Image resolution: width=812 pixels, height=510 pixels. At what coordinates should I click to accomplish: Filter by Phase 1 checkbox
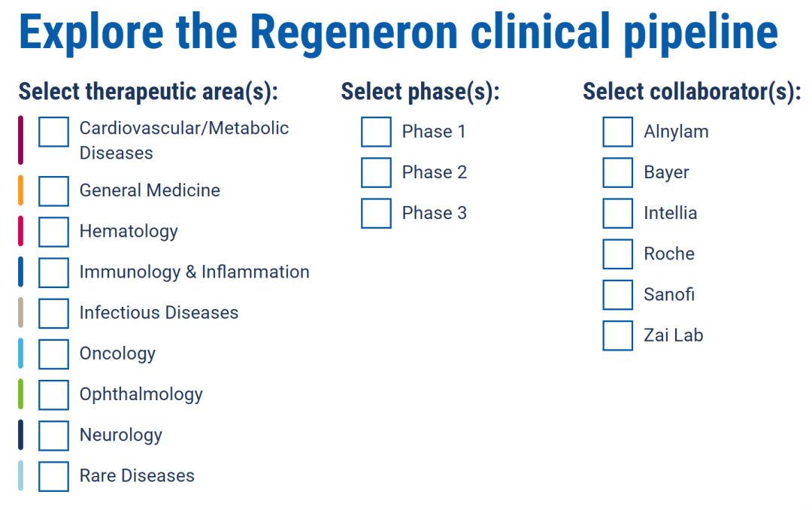click(376, 132)
